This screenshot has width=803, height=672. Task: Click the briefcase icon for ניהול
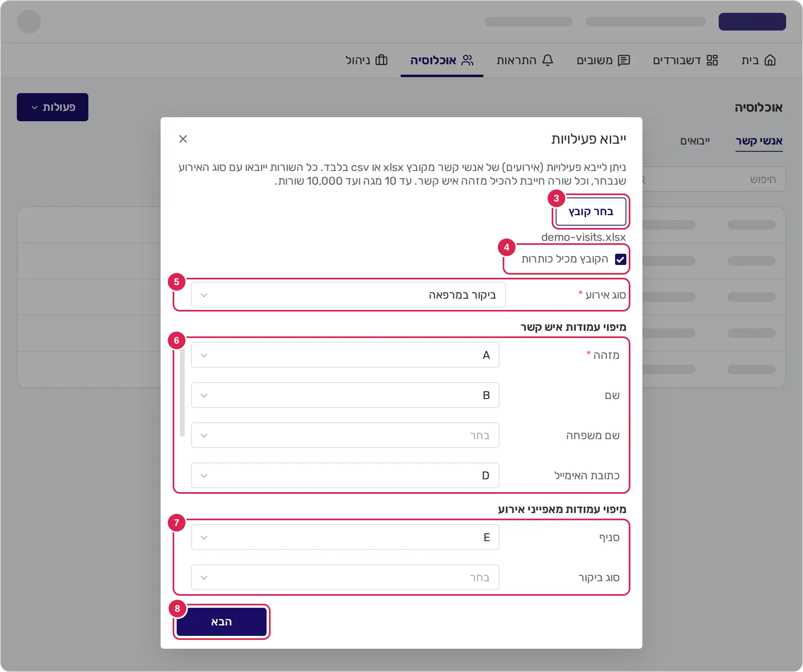pos(381,60)
